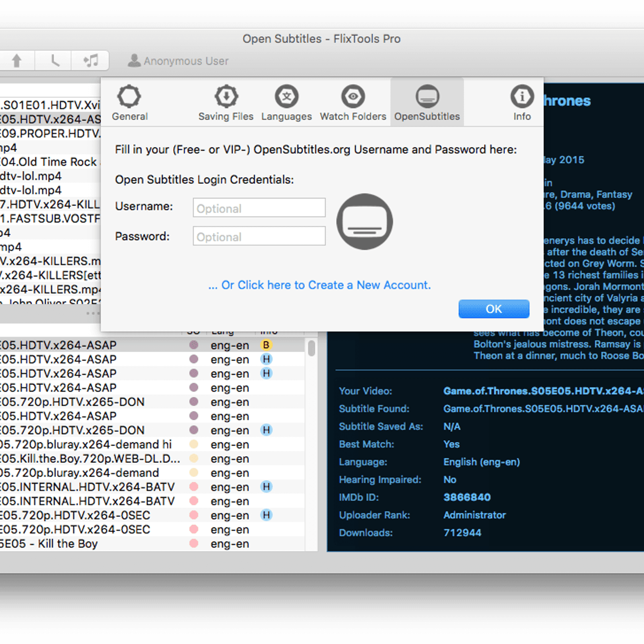Screen dimensions: 644x644
Task: Click purple dot on first 720p.HDTV.x265-DON row
Action: click(194, 401)
